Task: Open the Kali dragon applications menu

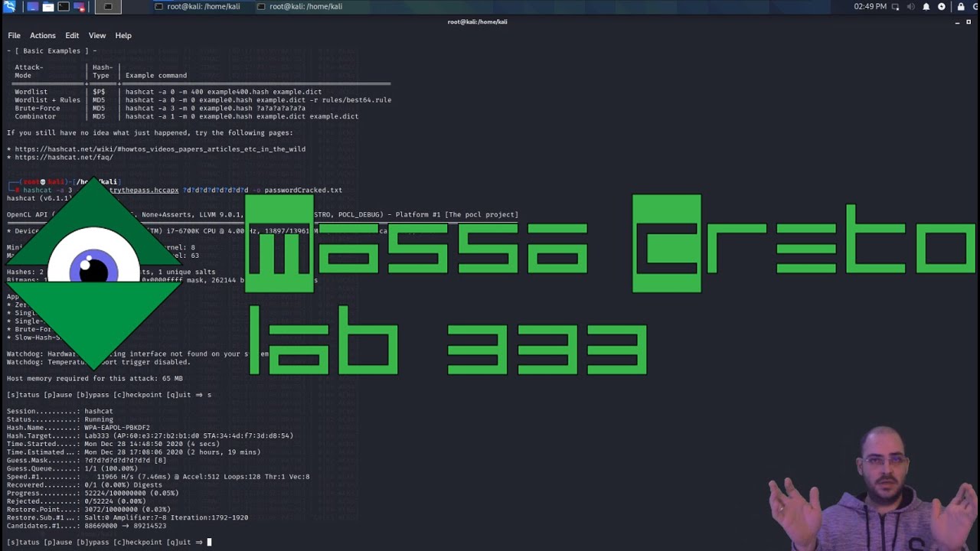Action: (x=9, y=7)
